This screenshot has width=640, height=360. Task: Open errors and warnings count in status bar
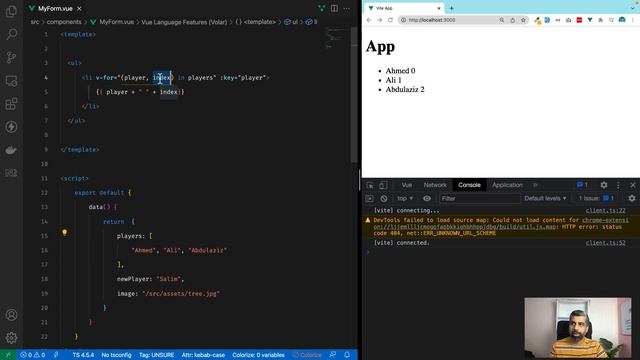coord(33,355)
